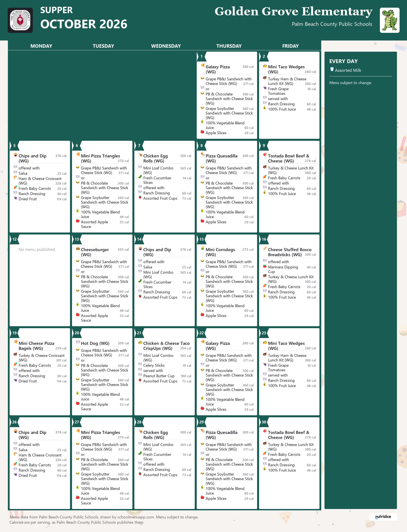Click the 'Celery Sticks' item

(x=154, y=365)
